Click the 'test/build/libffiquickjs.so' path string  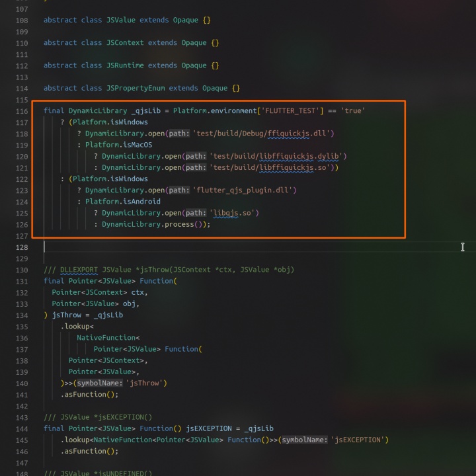coord(270,167)
